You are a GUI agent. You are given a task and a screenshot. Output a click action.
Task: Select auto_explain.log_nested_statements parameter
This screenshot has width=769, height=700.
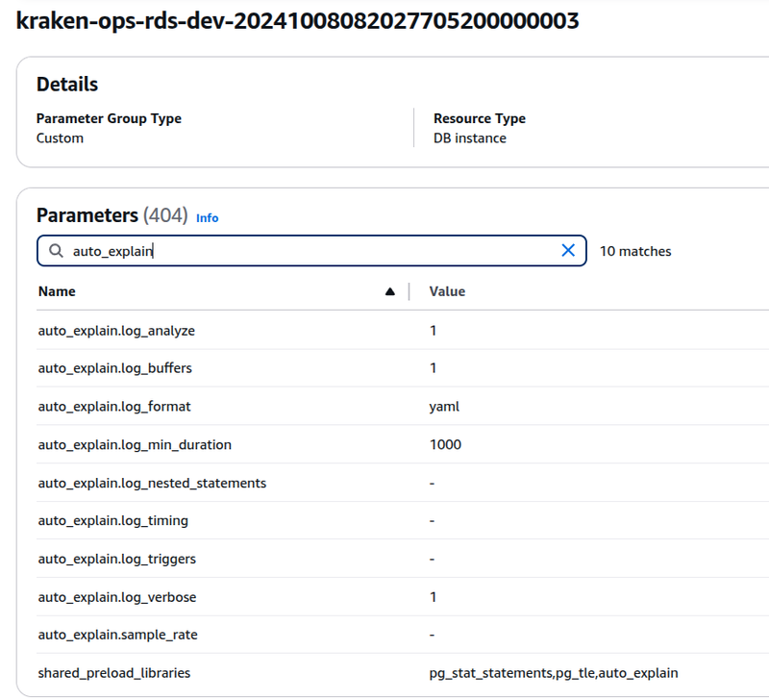[x=152, y=484]
